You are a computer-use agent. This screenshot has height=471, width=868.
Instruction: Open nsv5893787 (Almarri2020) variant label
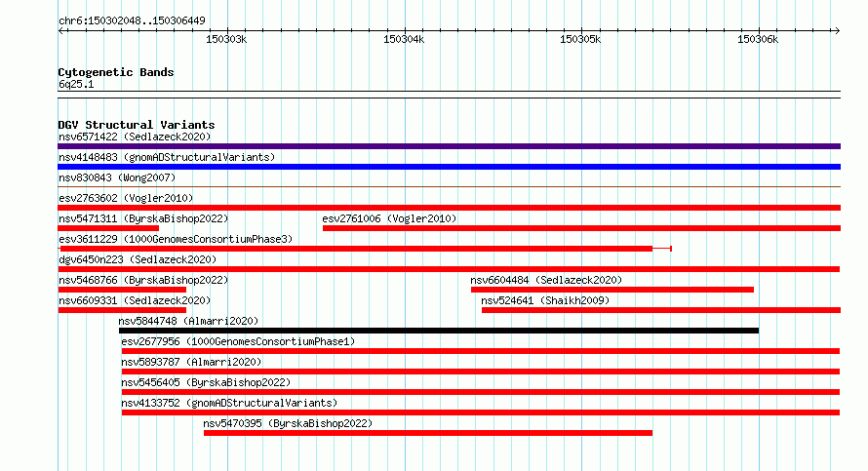(x=191, y=362)
